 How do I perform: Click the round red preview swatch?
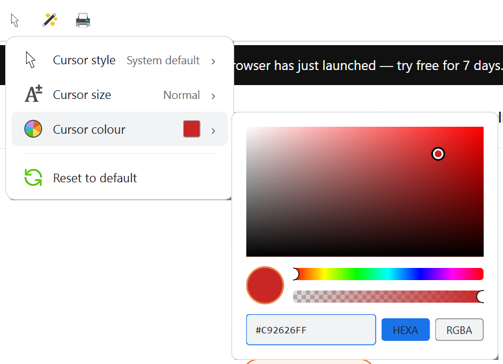(x=265, y=285)
